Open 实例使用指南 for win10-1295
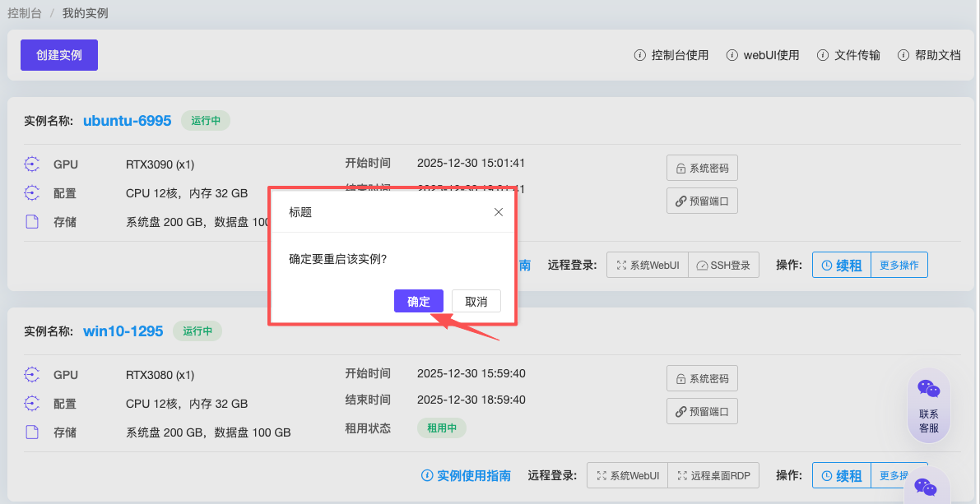Image resolution: width=980 pixels, height=504 pixels. (466, 475)
